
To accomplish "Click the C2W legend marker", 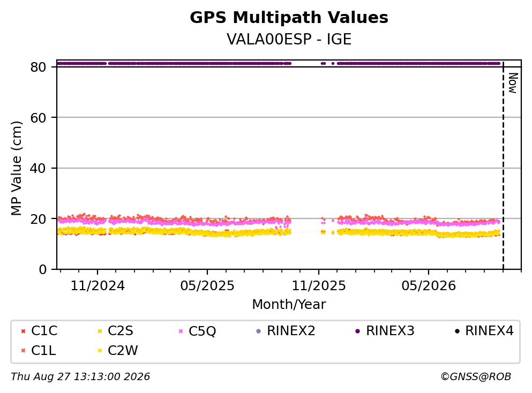I will [x=100, y=351].
